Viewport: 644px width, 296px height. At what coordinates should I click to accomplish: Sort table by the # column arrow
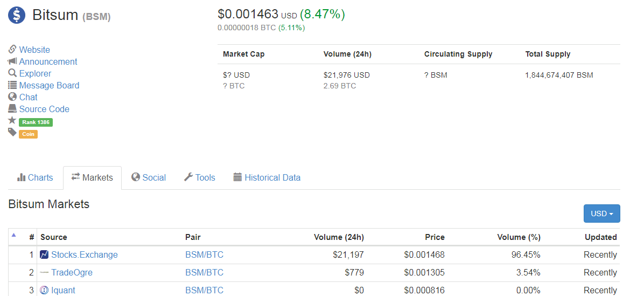pyautogui.click(x=14, y=235)
